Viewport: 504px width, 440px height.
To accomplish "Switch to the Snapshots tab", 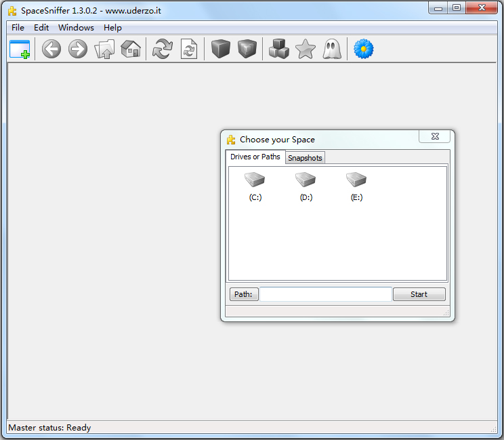I will [305, 158].
